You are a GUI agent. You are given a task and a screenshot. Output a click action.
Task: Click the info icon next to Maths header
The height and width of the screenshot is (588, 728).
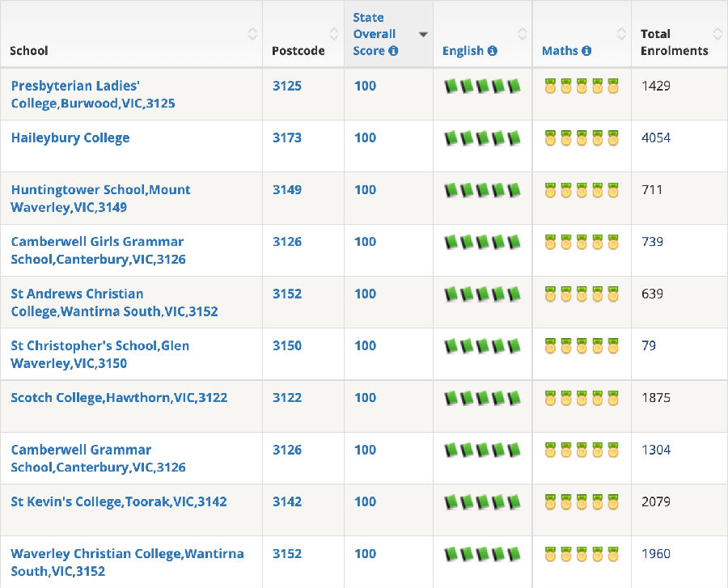coord(586,51)
